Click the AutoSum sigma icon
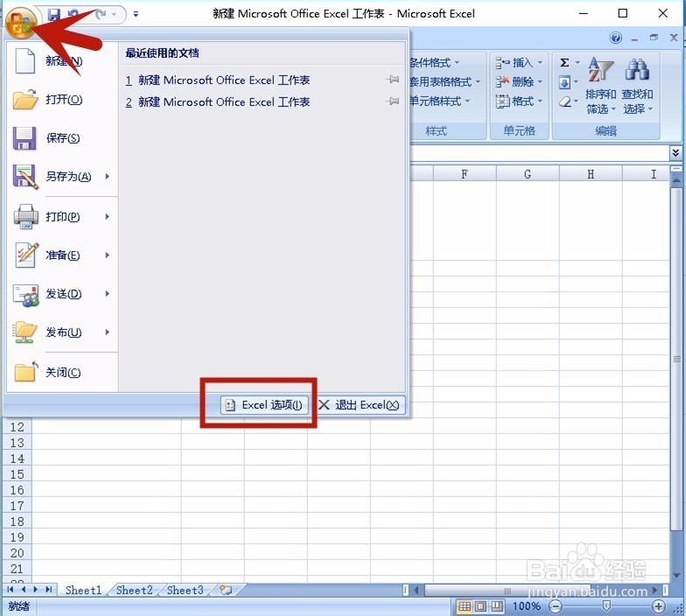This screenshot has width=686, height=616. (565, 63)
